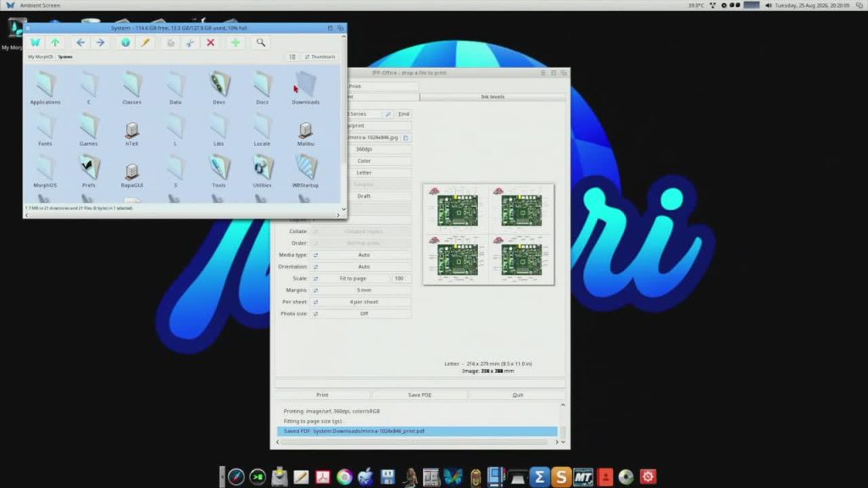This screenshot has height=488, width=868.
Task: Navigate forward with the blue right arrow
Action: [100, 42]
